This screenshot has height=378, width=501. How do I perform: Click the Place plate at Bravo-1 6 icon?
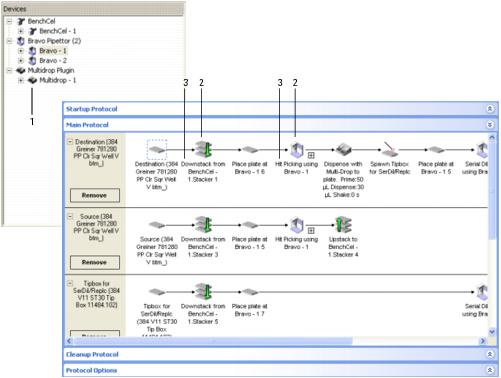(249, 150)
